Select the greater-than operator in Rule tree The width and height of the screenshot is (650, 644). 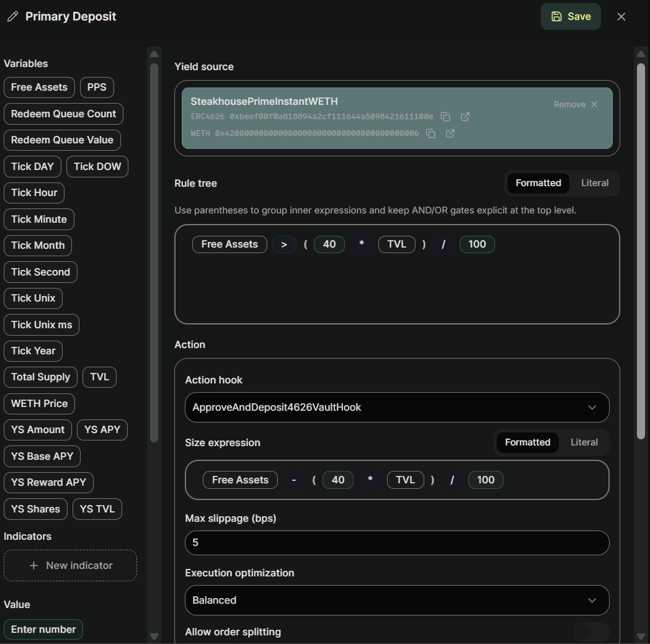pos(284,244)
